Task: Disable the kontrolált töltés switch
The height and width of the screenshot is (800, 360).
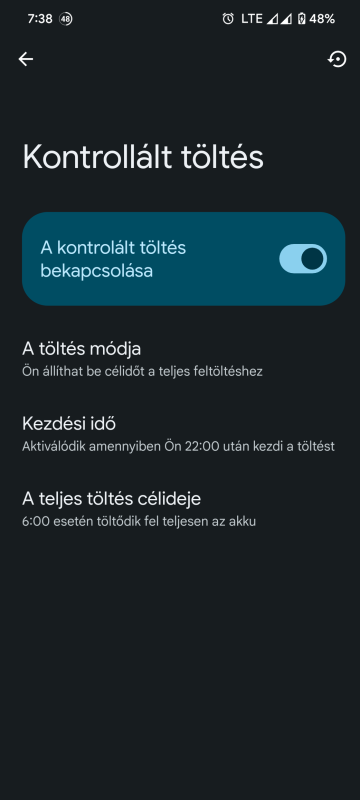Action: [303, 259]
